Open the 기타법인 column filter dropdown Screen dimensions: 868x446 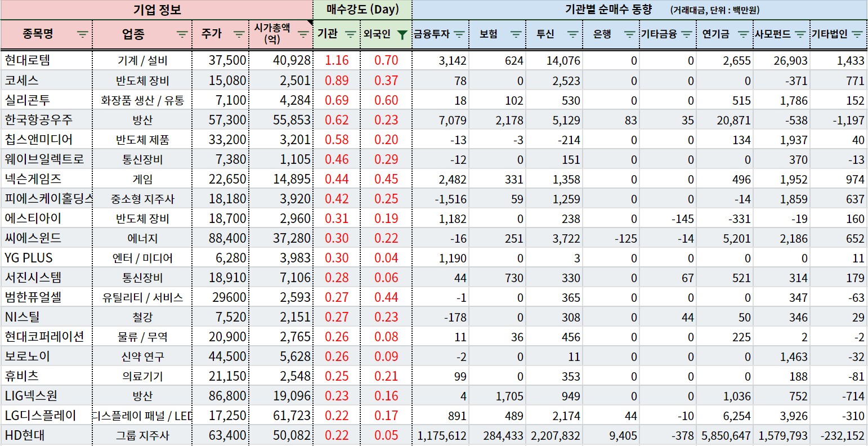[x=857, y=34]
